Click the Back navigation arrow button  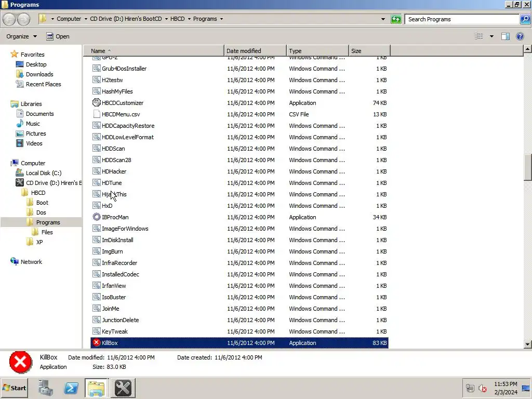[9, 19]
